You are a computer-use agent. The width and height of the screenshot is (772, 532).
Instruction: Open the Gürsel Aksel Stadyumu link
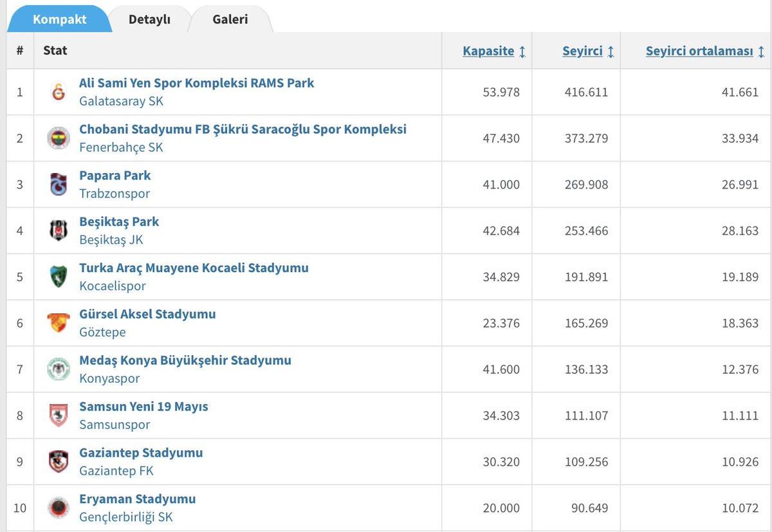147,315
